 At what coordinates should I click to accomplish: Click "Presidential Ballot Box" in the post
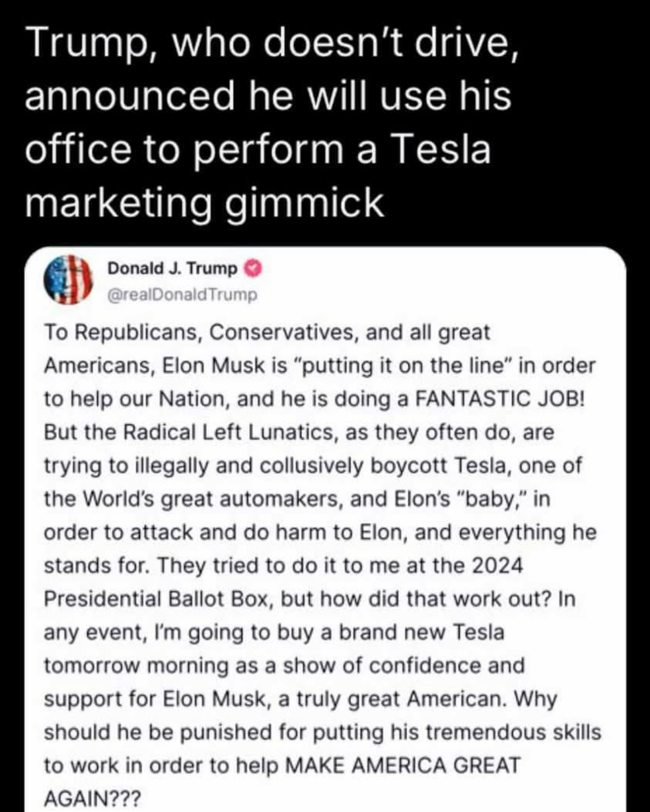point(159,599)
